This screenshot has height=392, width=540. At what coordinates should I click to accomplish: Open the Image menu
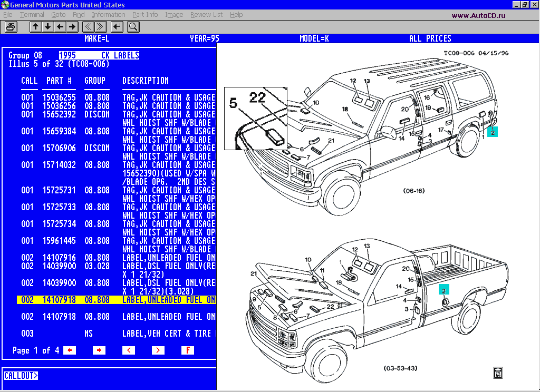click(174, 14)
